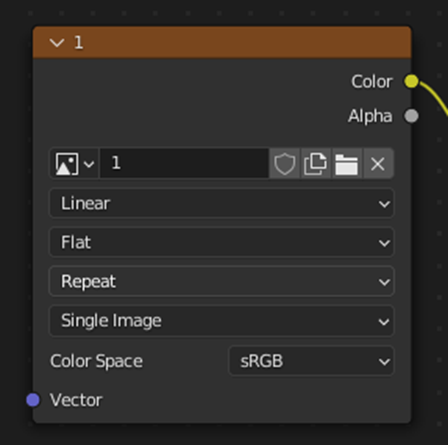Image resolution: width=448 pixels, height=445 pixels.
Task: Click the gray Alpha output socket
Action: (411, 116)
